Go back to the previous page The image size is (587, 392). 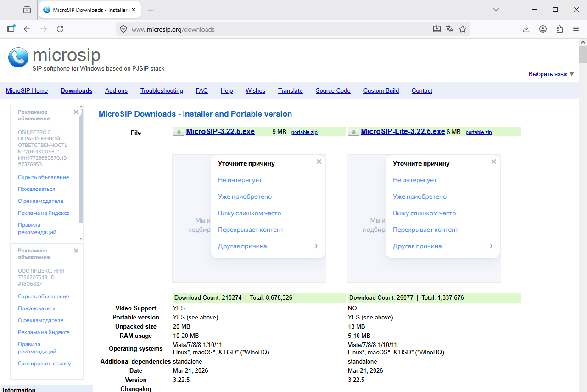click(27, 29)
